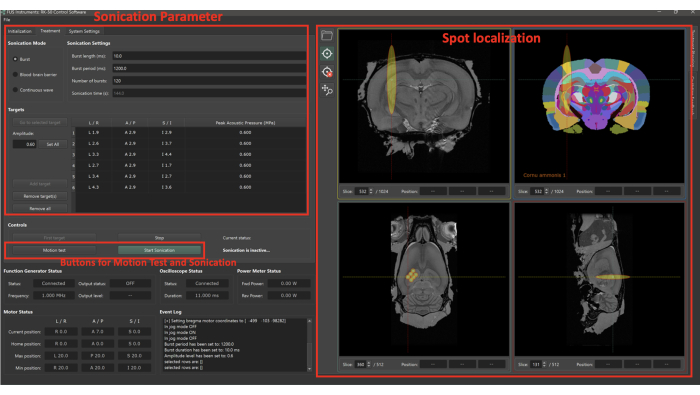This screenshot has width=700, height=395.
Task: Select target row 2 (L 2.6)
Action: point(191,143)
